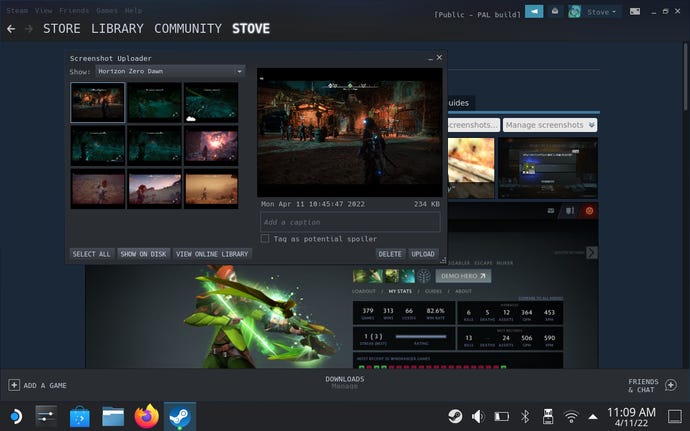This screenshot has height=431, width=690.
Task: Launch Discover store from taskbar
Action: tap(80, 416)
